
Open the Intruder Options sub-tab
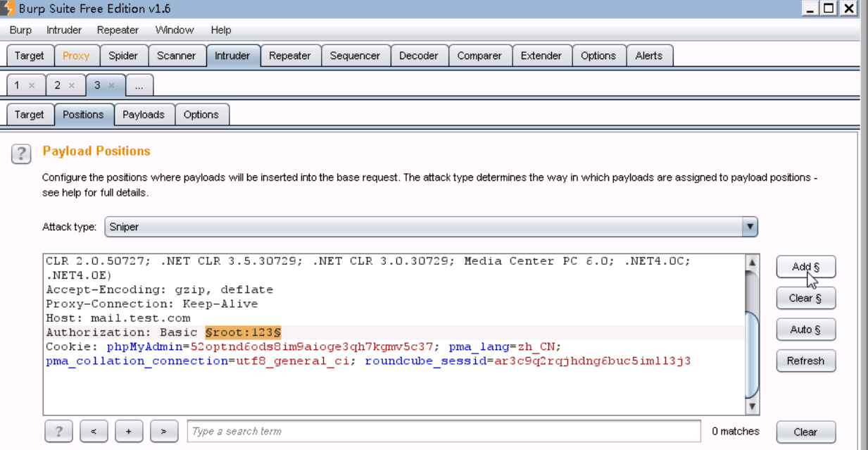click(201, 115)
